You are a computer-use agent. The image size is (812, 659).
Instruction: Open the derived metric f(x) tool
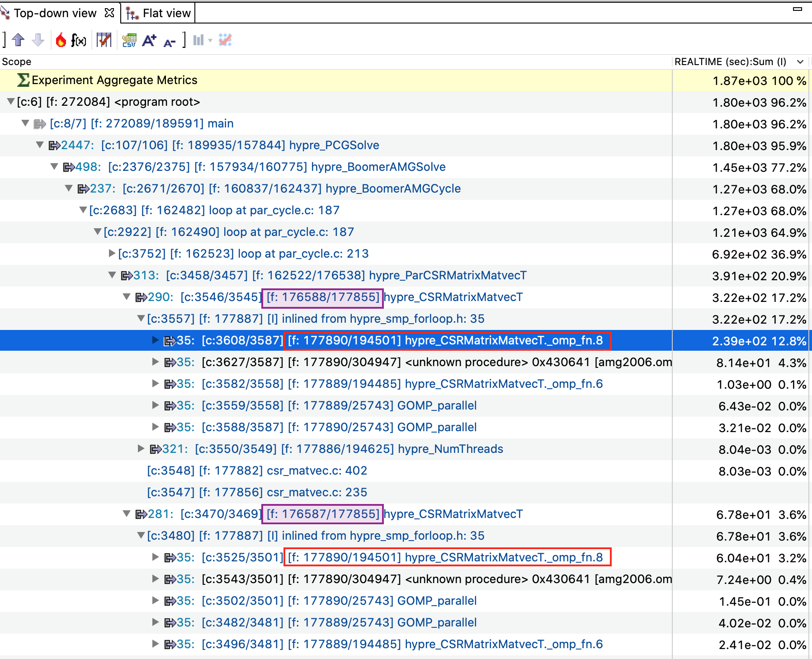tap(78, 40)
